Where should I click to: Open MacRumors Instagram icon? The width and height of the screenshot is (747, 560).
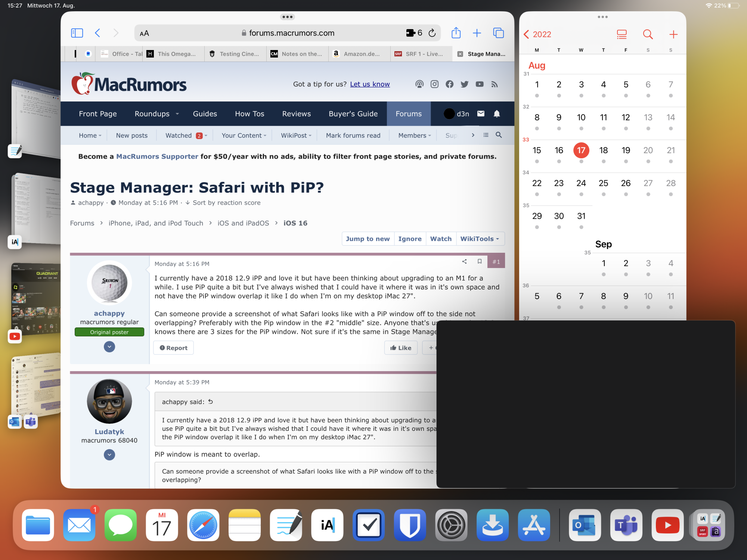(x=434, y=84)
